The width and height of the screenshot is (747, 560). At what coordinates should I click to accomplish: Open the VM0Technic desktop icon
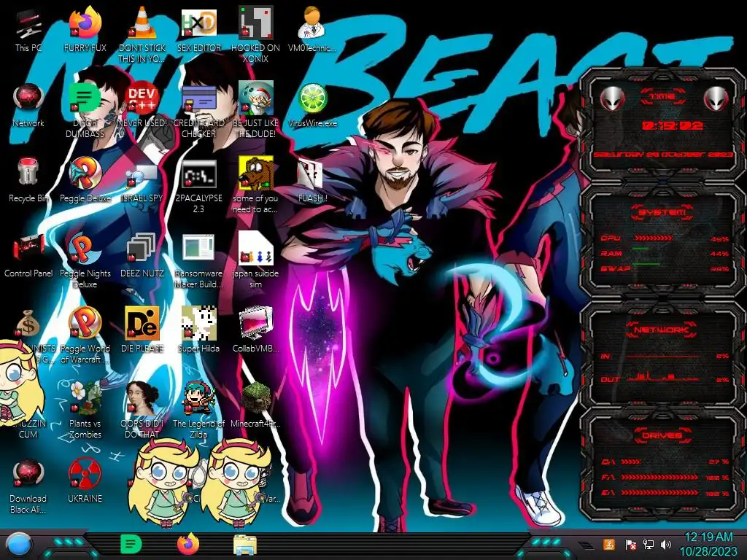(x=312, y=23)
